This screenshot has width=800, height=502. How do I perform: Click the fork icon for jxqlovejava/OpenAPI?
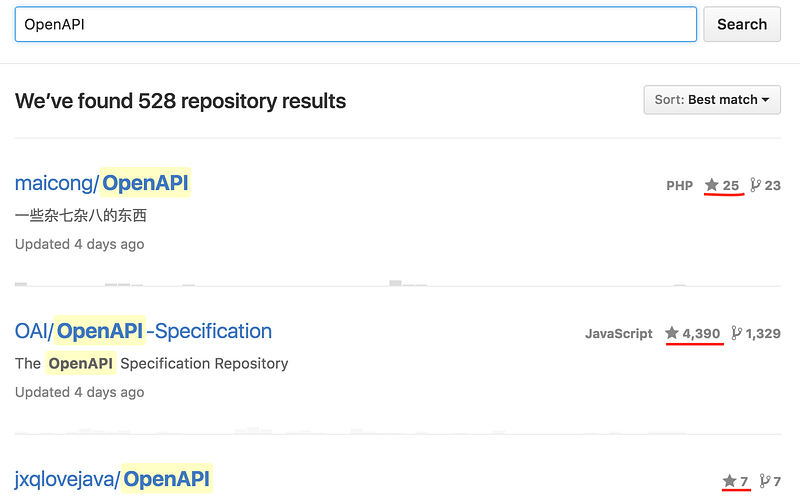click(765, 481)
